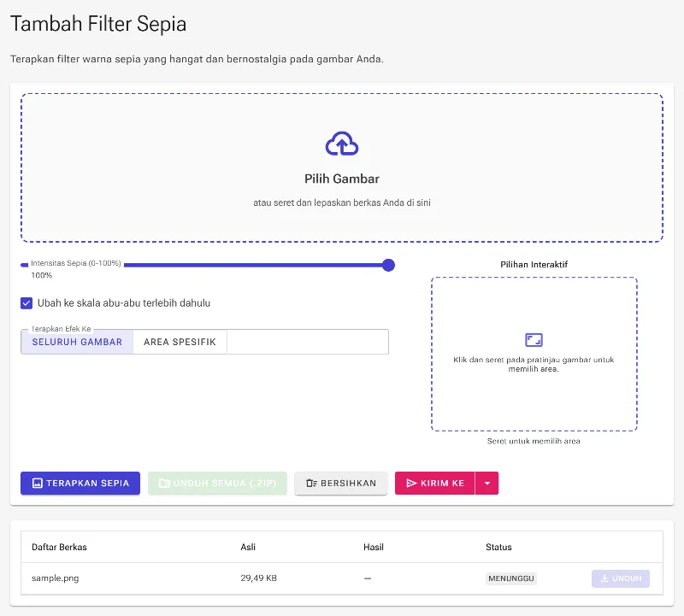The image size is (684, 616).
Task: Click the sepia intensity slider handle
Action: pyautogui.click(x=388, y=265)
